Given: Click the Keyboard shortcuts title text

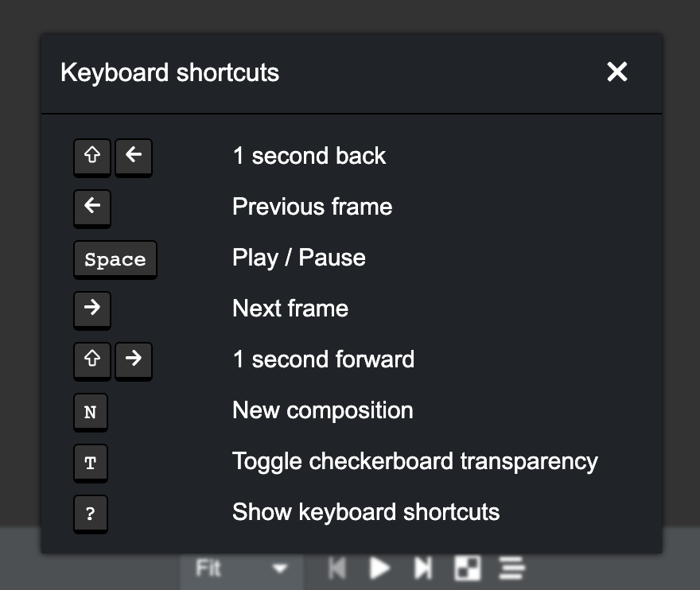Looking at the screenshot, I should click(169, 73).
